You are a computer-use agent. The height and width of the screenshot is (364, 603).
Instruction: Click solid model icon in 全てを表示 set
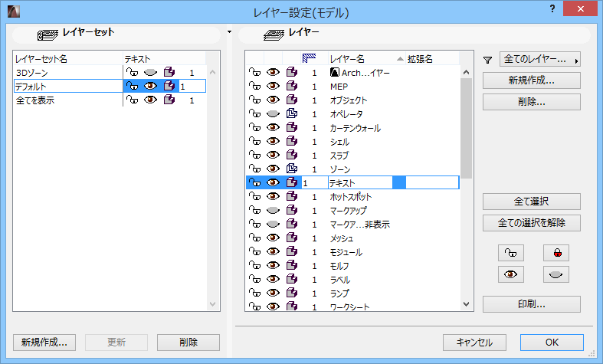tap(169, 100)
